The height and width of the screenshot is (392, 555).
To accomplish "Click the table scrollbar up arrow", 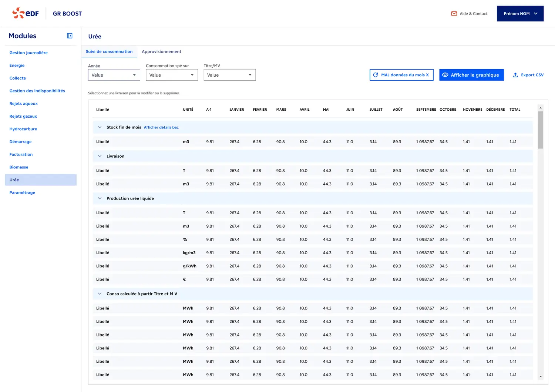I will point(541,108).
